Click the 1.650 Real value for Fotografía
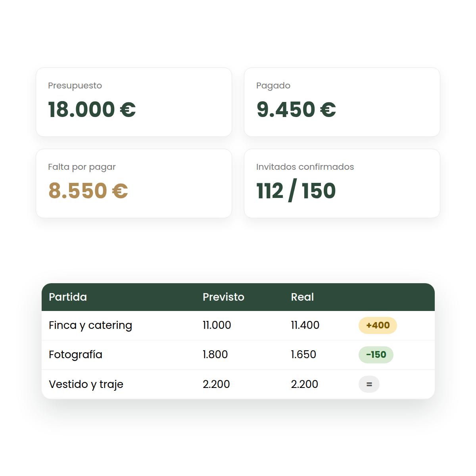476x476 pixels. point(303,355)
